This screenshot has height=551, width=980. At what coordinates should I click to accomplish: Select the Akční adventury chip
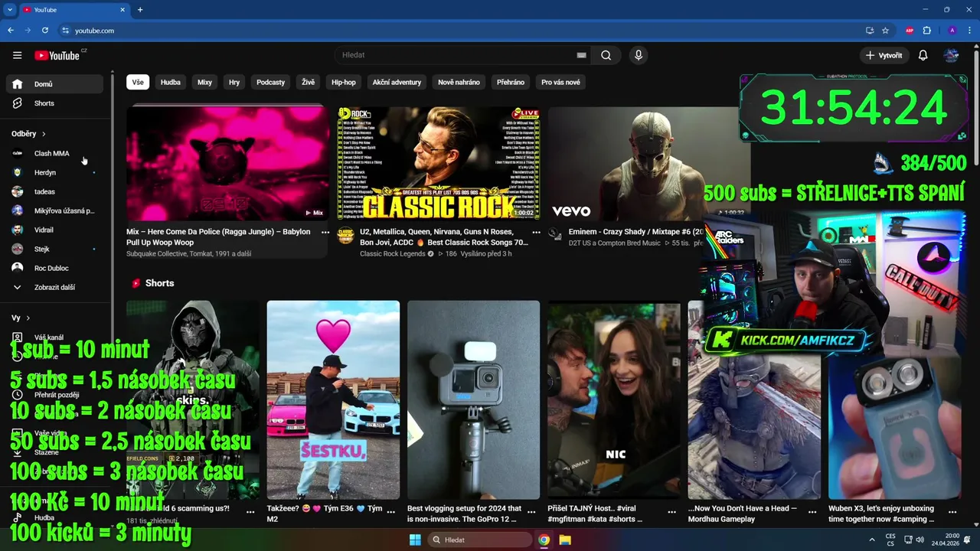397,82
